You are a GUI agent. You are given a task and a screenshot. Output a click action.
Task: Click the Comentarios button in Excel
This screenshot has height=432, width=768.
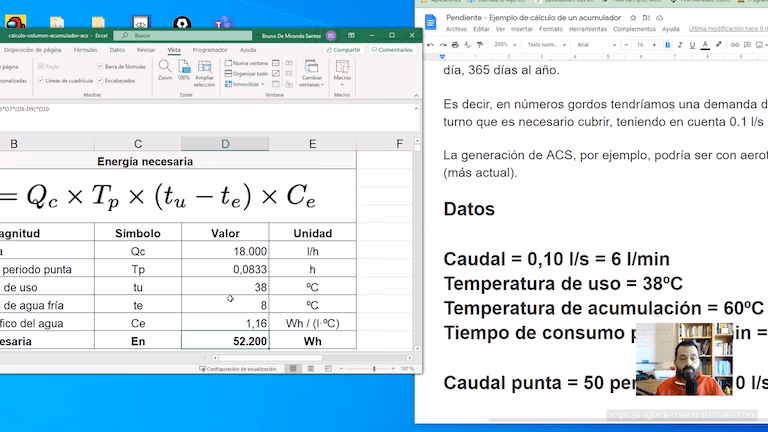coord(392,50)
